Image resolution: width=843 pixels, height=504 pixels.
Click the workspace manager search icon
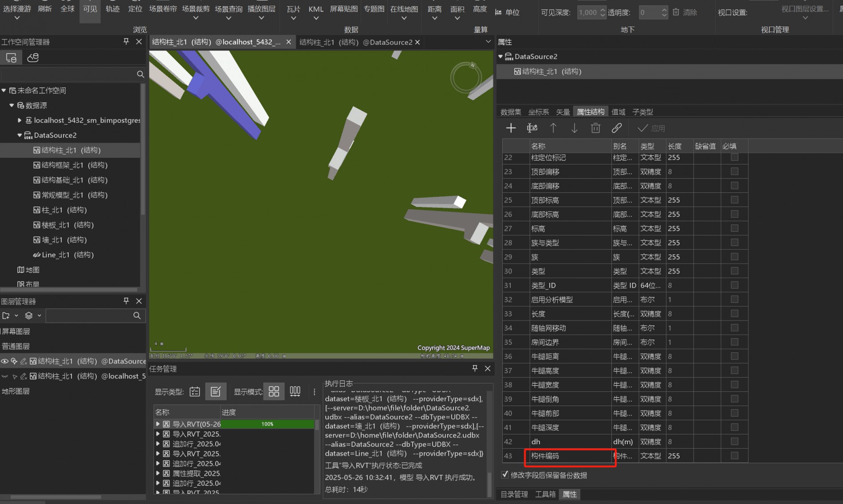tap(140, 74)
